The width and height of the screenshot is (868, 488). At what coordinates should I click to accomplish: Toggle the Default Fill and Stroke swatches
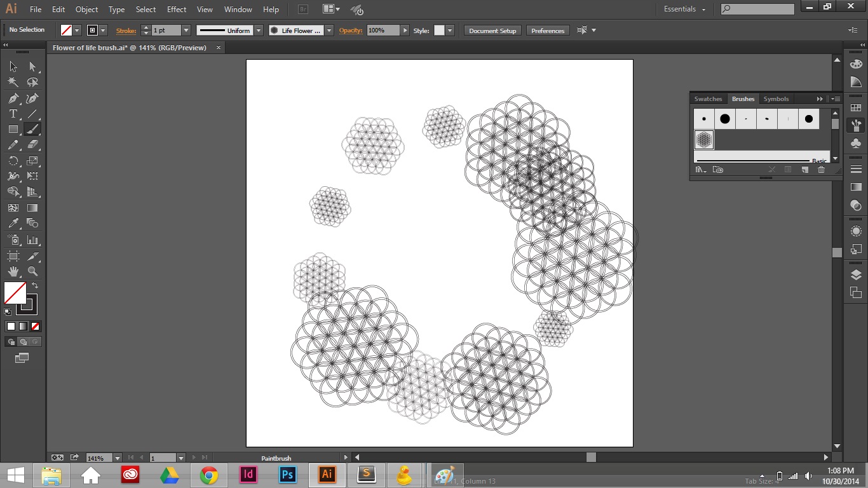(8, 312)
